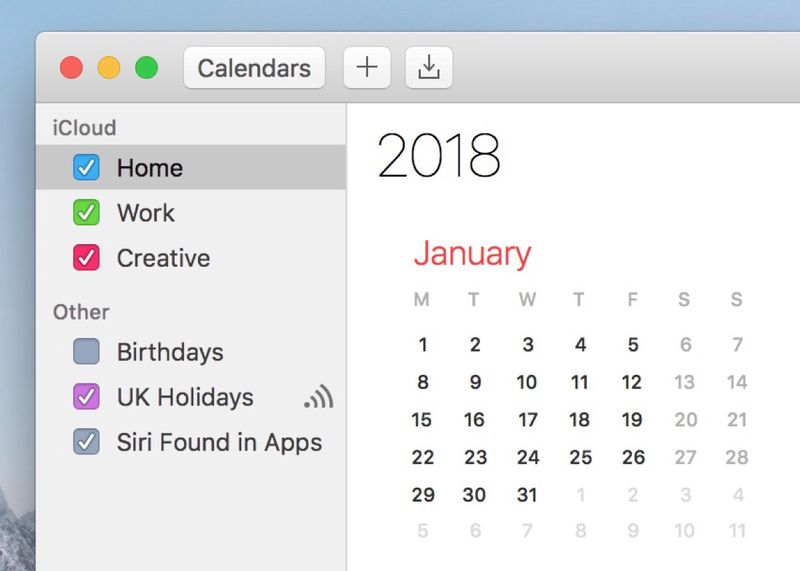Uncheck the UK Holidays purple checkbox

tap(86, 396)
